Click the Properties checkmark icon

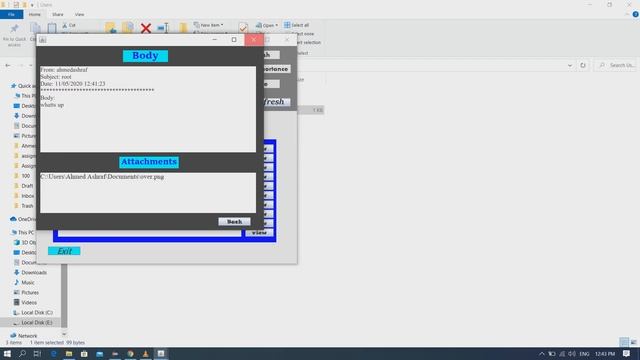click(243, 27)
